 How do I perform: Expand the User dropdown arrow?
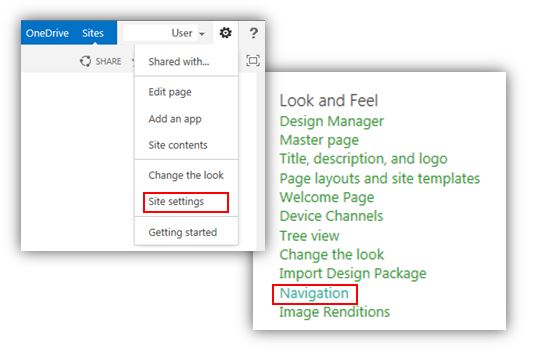tap(202, 34)
